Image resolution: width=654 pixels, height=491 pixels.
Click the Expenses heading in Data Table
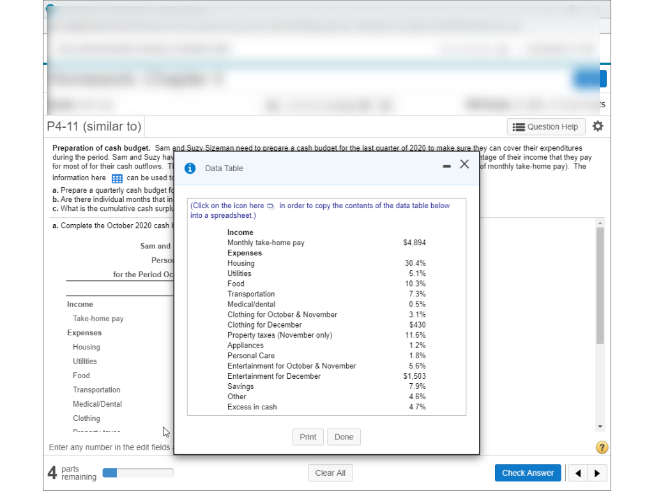pyautogui.click(x=244, y=253)
